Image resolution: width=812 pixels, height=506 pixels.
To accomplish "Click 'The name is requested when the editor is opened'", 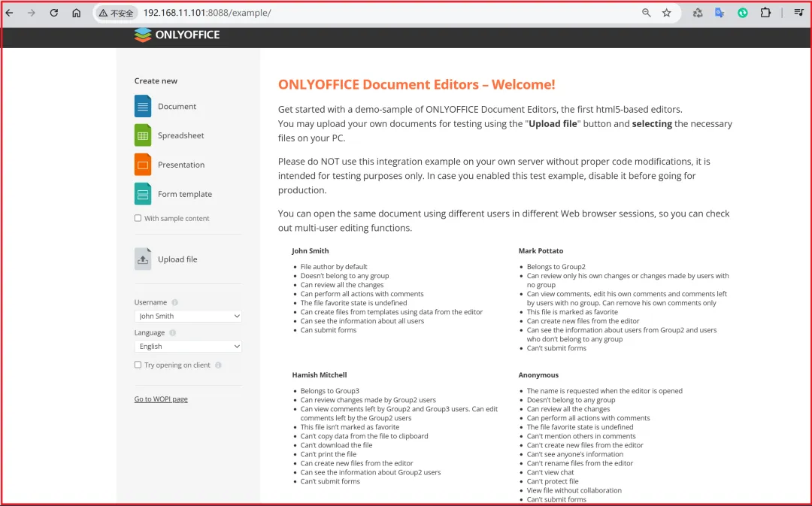I will pos(604,391).
